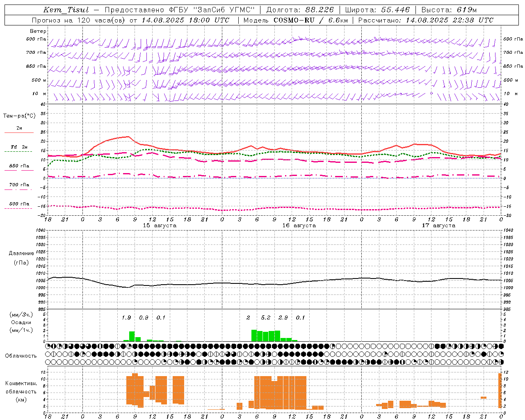Click the "17 августа" date label
This screenshot has height=420, width=525.
(438, 226)
